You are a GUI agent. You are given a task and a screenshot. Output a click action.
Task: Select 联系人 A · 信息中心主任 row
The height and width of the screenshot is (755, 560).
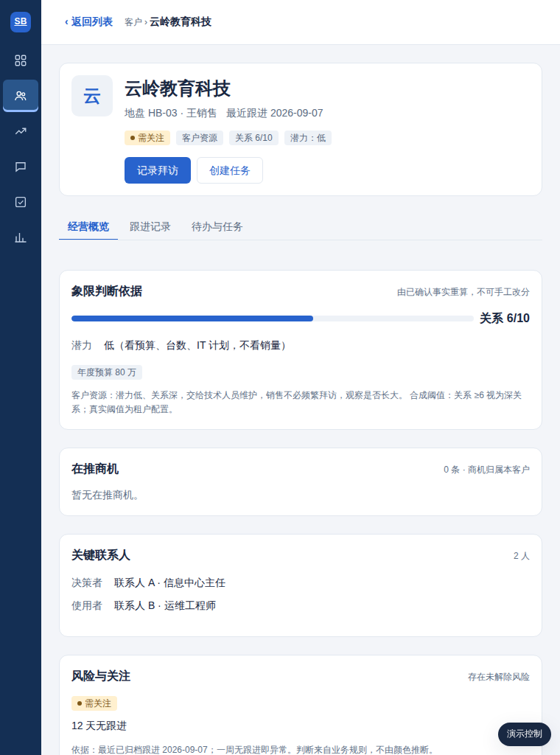[x=169, y=583]
